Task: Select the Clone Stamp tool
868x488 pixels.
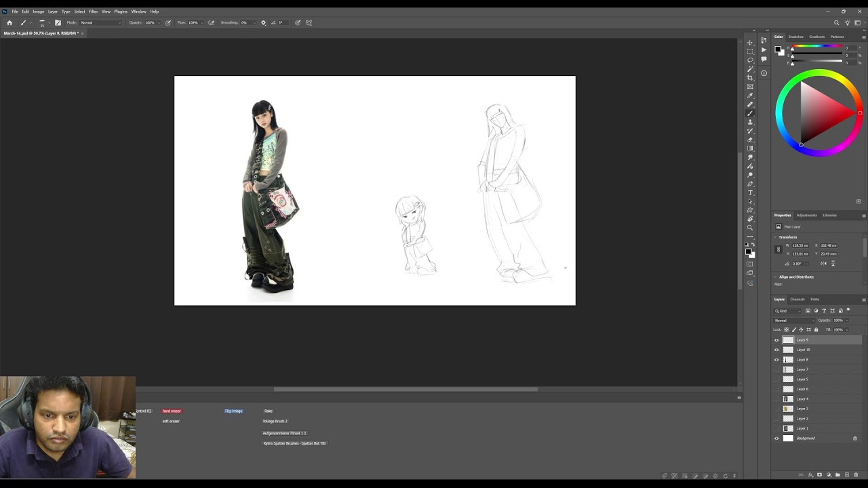Action: pos(751,121)
